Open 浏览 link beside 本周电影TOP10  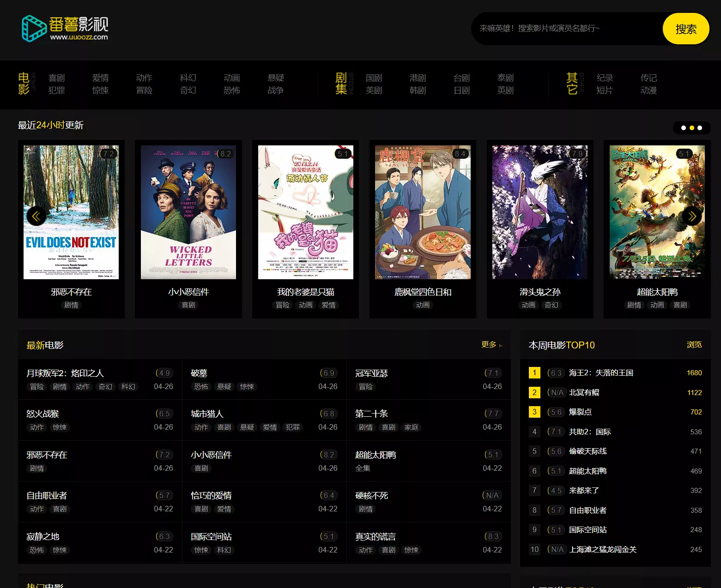click(x=694, y=345)
